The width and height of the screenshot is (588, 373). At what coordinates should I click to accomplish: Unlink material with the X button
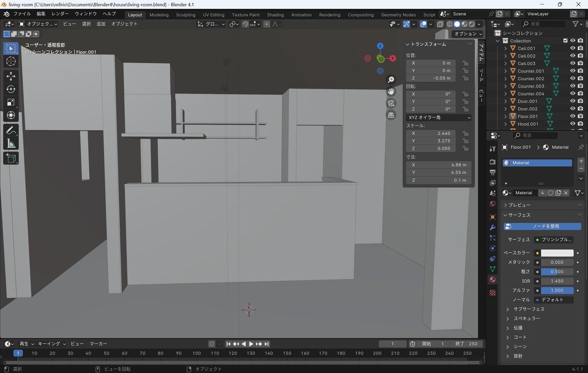tap(566, 193)
